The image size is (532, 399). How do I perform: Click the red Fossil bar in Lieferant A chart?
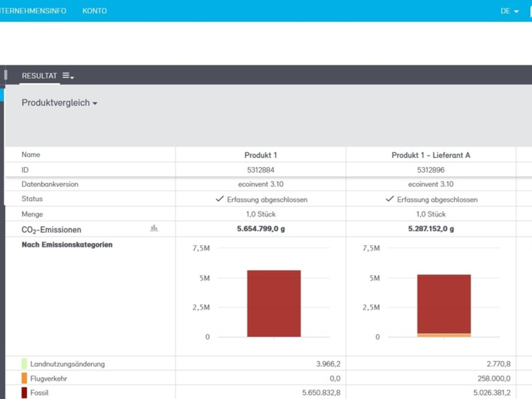[x=444, y=304]
